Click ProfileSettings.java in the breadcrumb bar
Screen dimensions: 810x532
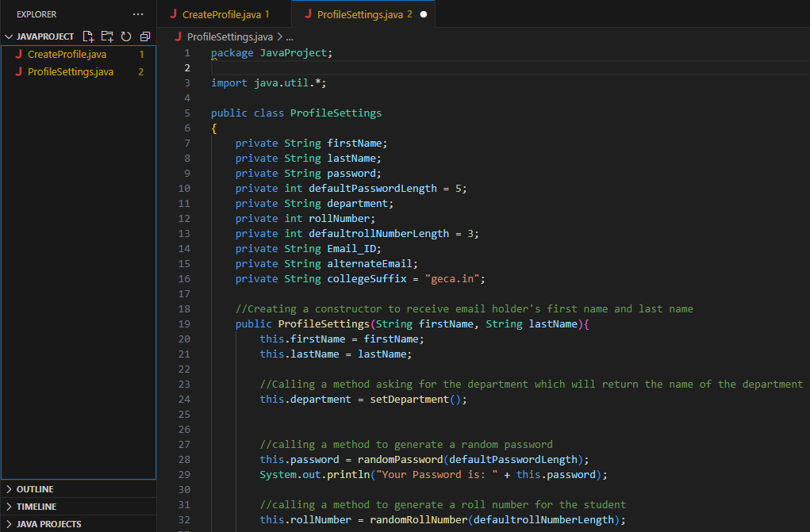[229, 36]
